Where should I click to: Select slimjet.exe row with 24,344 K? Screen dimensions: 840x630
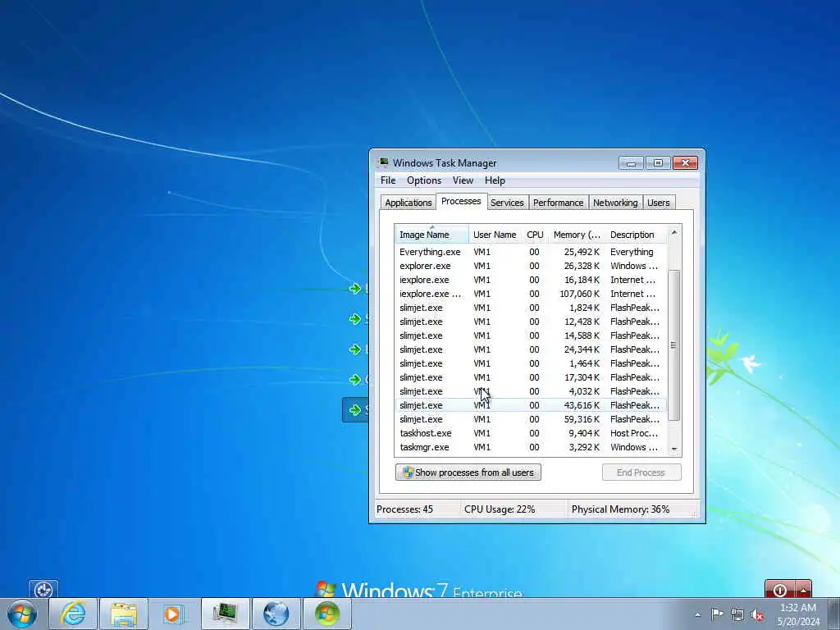[531, 349]
